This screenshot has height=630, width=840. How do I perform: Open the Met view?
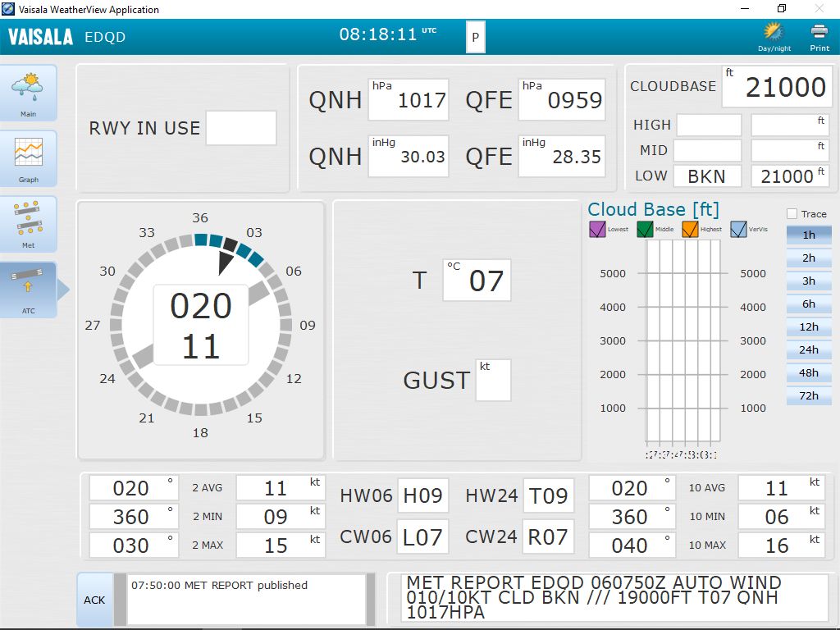[x=29, y=224]
